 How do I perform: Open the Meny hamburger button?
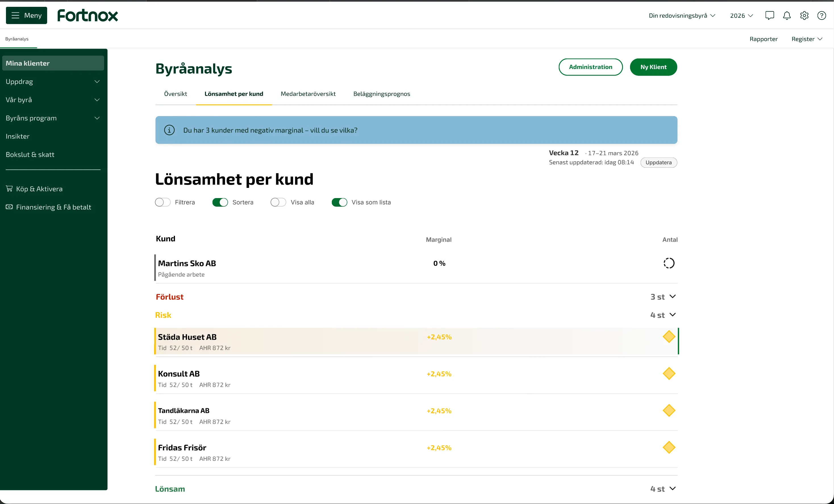point(26,16)
